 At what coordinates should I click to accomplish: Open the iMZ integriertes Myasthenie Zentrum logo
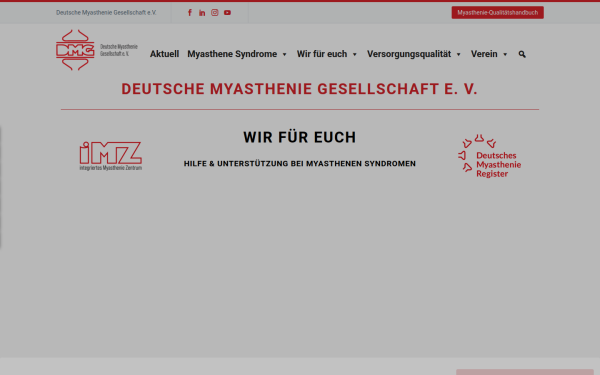click(x=111, y=156)
